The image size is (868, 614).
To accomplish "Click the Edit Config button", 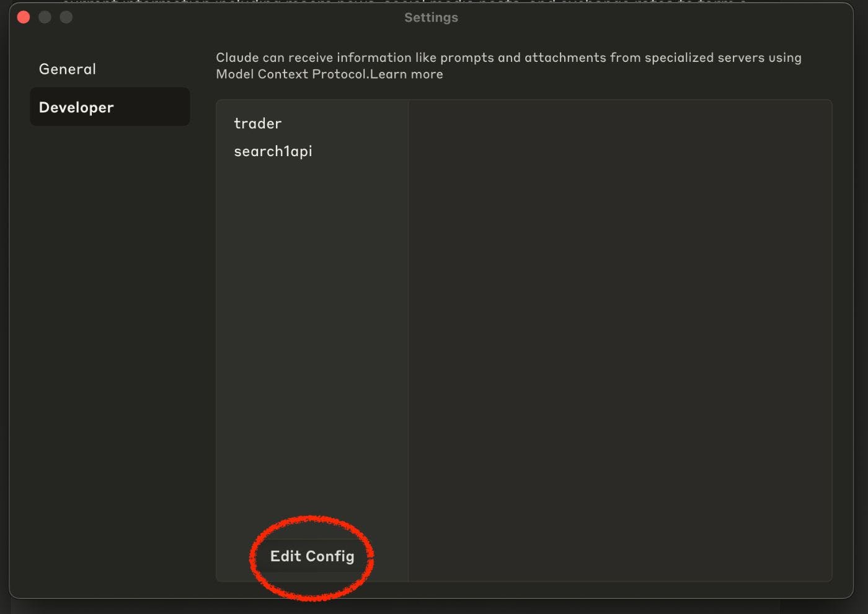I will click(312, 556).
